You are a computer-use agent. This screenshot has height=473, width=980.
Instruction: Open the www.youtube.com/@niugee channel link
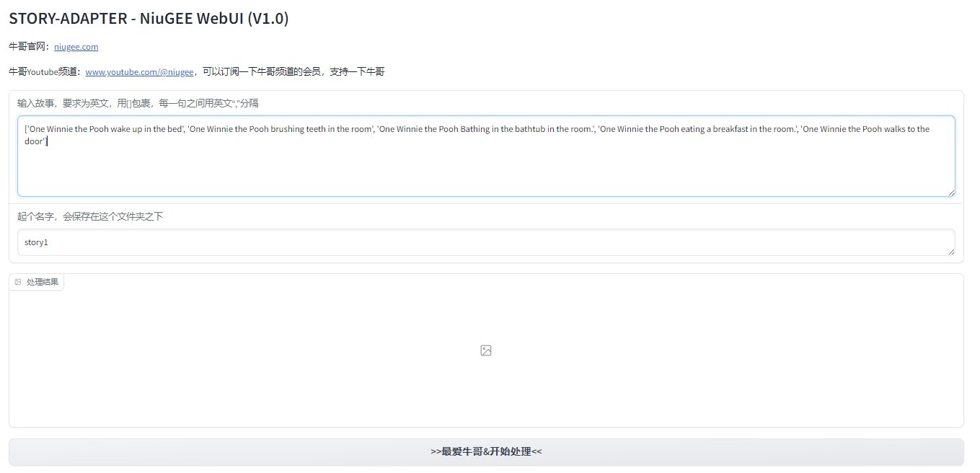(x=139, y=72)
